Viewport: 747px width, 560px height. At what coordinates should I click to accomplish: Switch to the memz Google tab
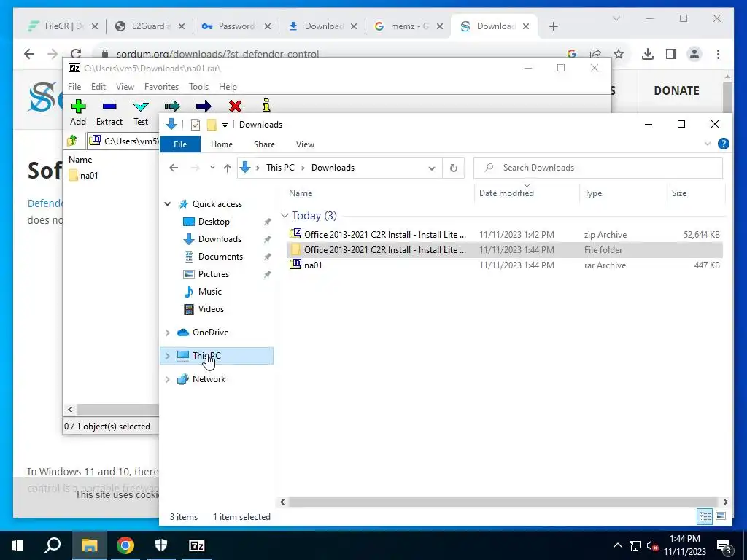409,26
